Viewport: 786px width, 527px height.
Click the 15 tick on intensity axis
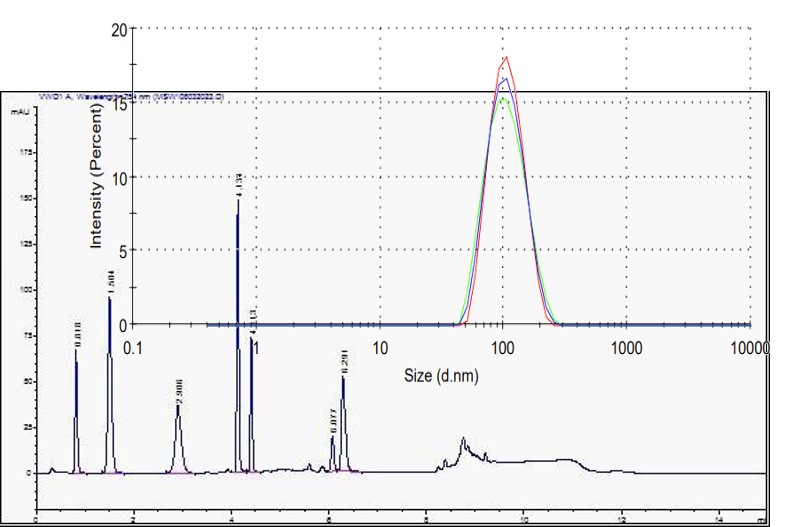[119, 103]
